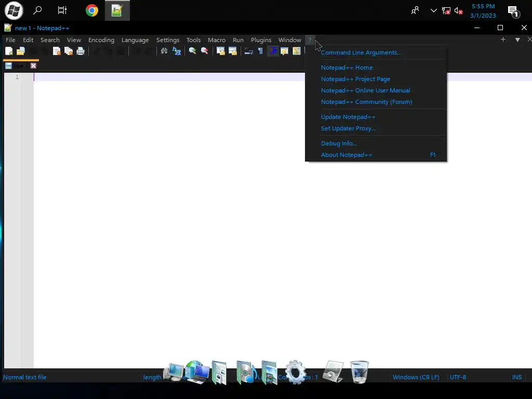Open the View menu
Image resolution: width=532 pixels, height=399 pixels.
pos(74,40)
